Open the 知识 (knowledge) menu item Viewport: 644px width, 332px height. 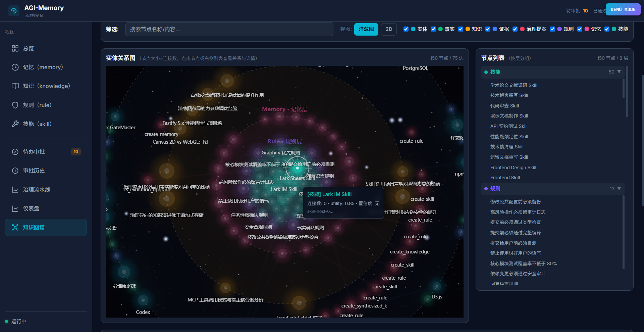click(x=46, y=86)
